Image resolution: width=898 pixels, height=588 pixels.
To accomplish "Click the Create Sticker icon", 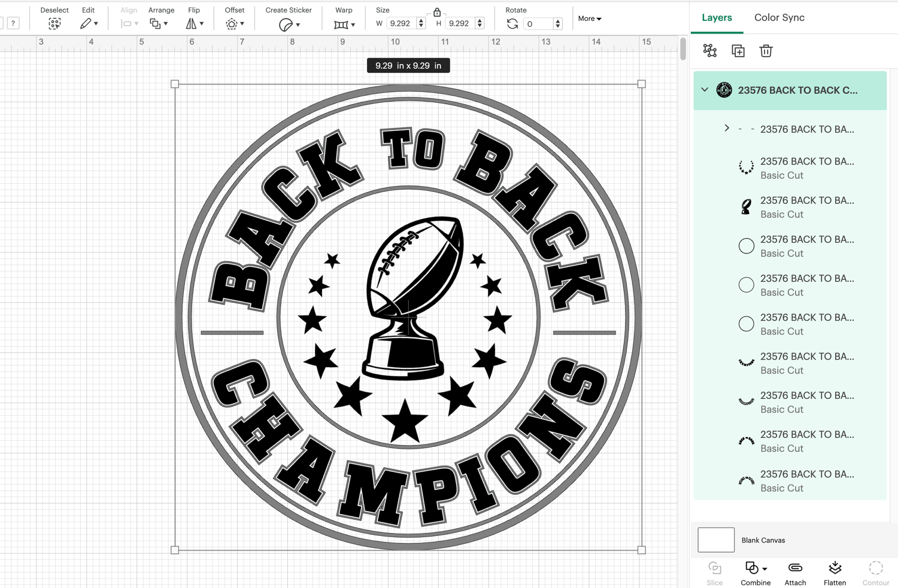I will 286,25.
